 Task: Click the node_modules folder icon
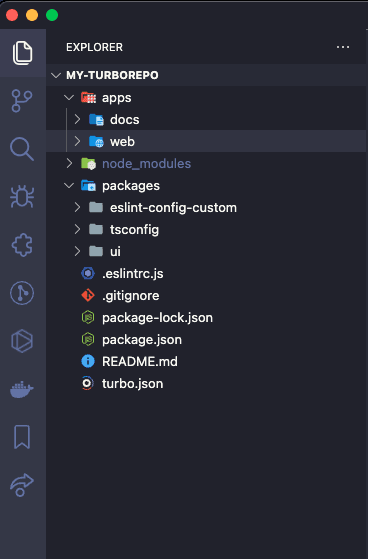88,164
